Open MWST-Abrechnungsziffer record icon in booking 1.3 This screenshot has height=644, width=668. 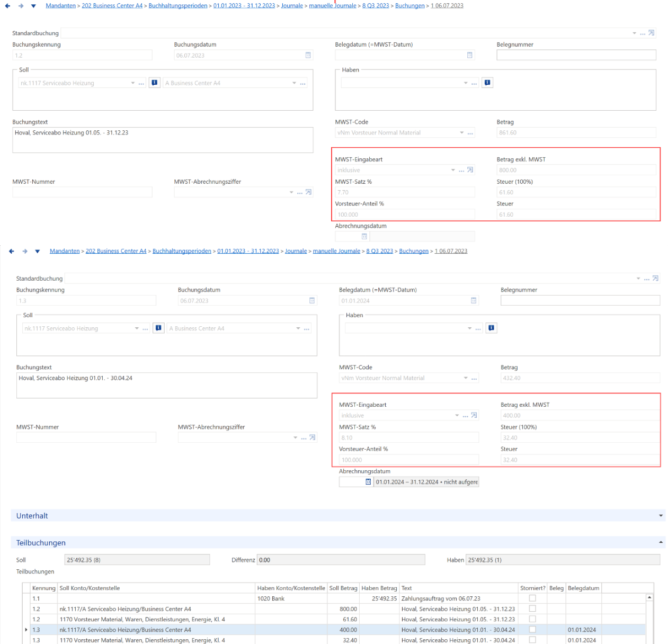point(313,437)
